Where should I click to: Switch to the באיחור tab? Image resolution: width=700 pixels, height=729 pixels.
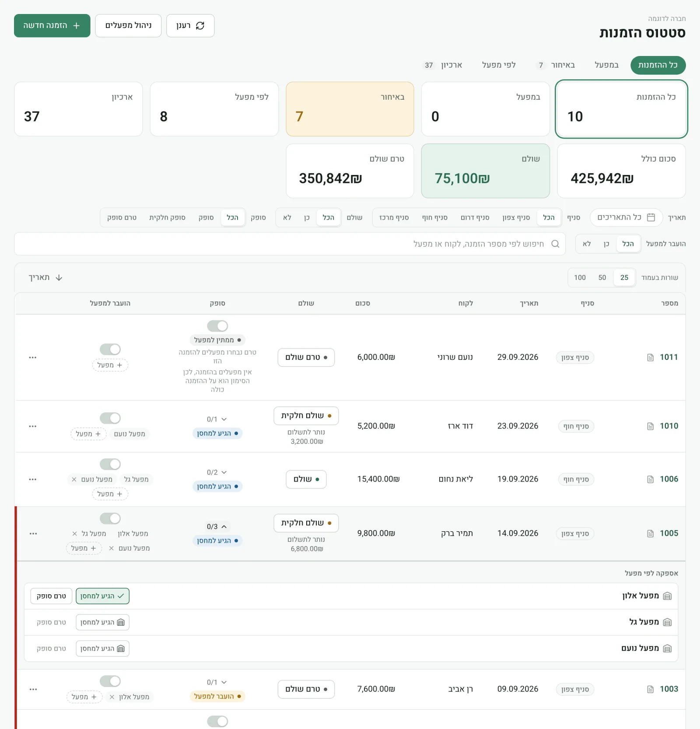[x=555, y=65]
